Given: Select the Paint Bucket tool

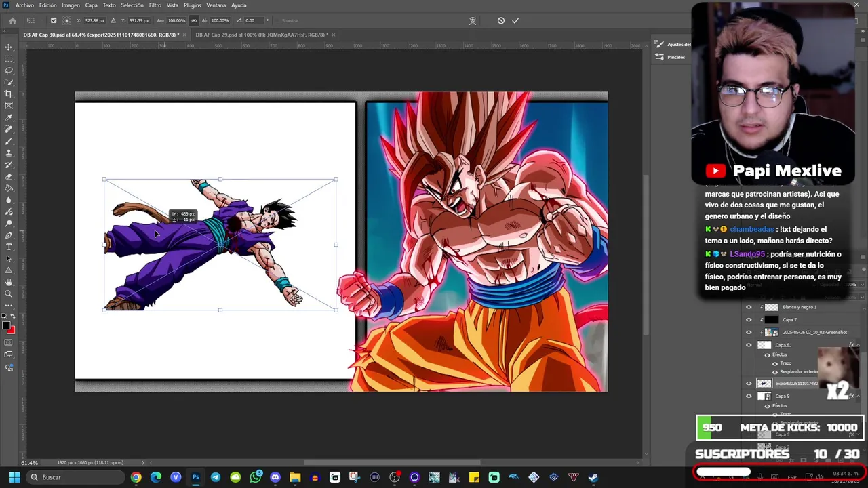Looking at the screenshot, I should (9, 188).
